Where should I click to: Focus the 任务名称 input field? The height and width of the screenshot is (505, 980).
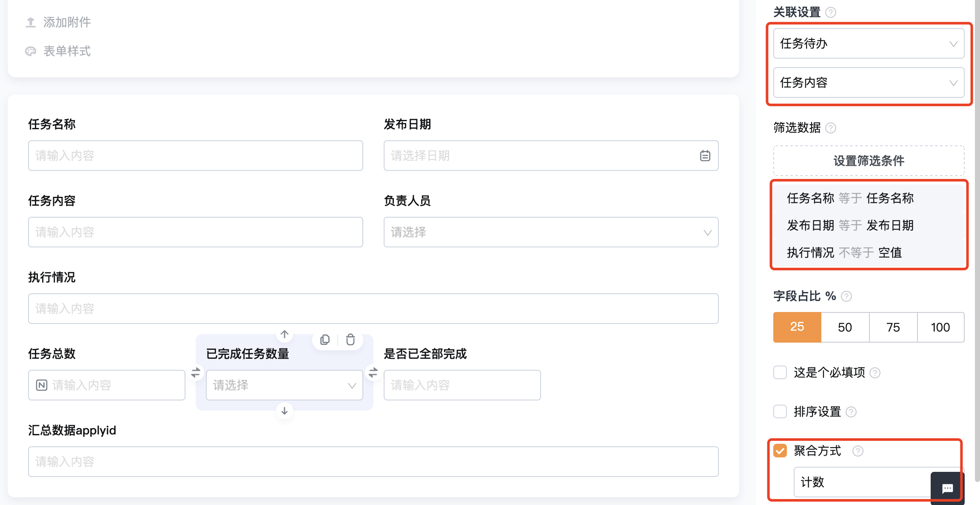tap(195, 156)
